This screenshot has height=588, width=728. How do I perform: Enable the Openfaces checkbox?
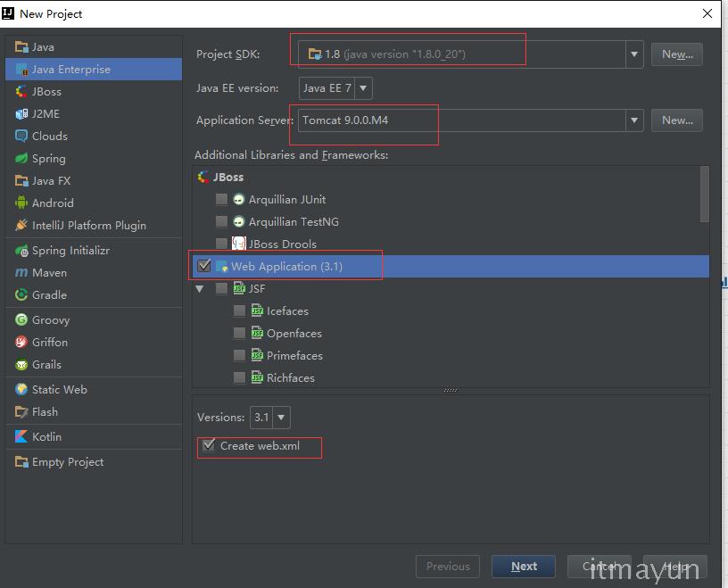240,333
